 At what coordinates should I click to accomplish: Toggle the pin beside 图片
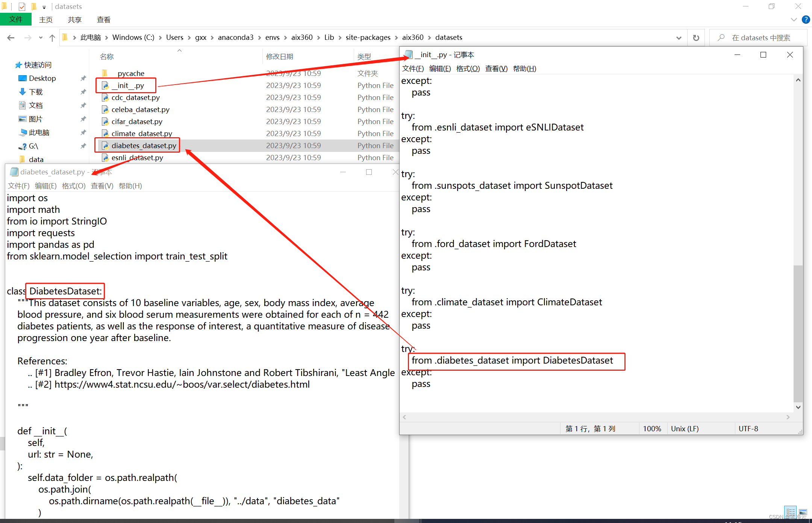point(83,119)
